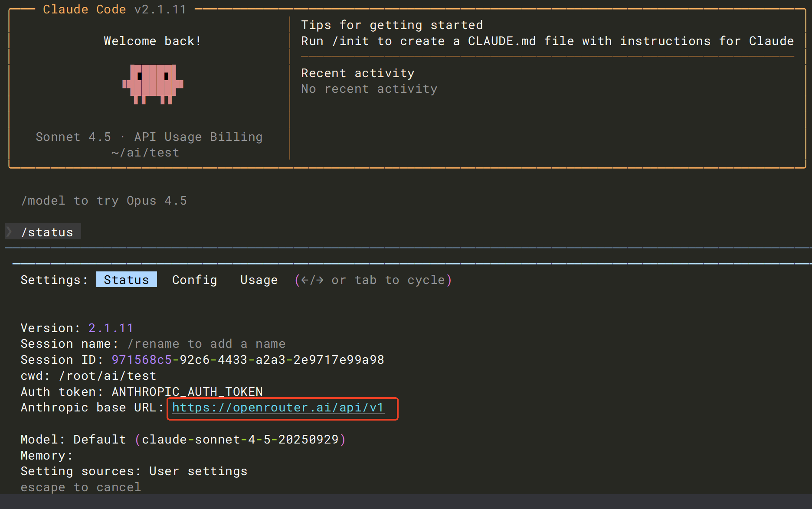Click the /status command input
The width and height of the screenshot is (812, 509).
coord(47,232)
